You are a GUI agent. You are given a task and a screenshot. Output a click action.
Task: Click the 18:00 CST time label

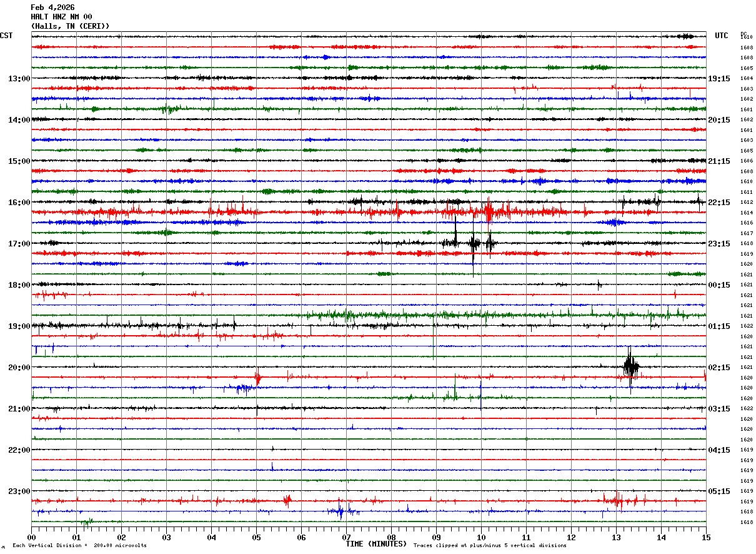(x=19, y=285)
